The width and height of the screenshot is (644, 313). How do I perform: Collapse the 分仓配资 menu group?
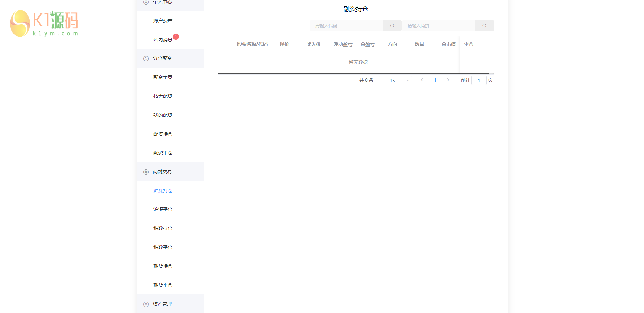(x=170, y=58)
